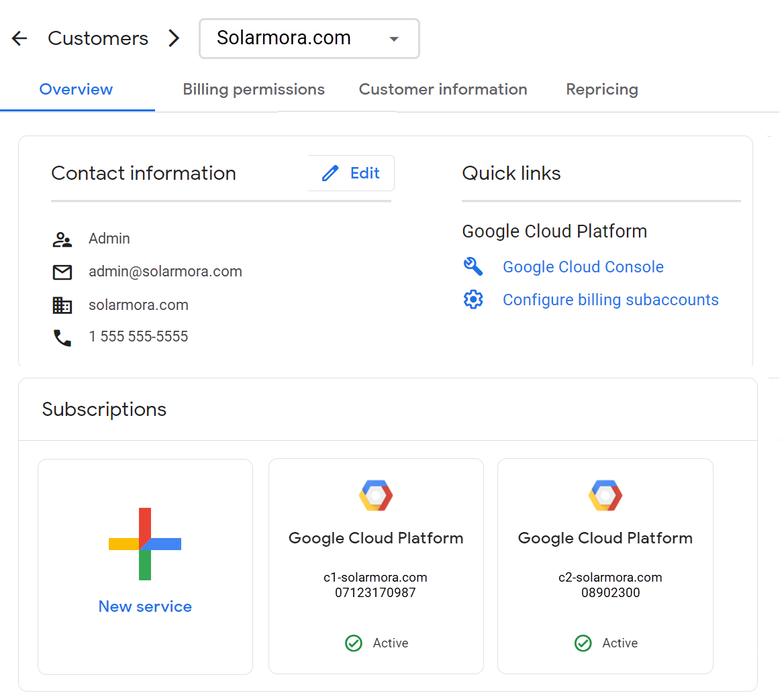Viewport: 784px width, 693px height.
Task: Click the Active checkmark on c2-solarmora.com
Action: pos(583,643)
